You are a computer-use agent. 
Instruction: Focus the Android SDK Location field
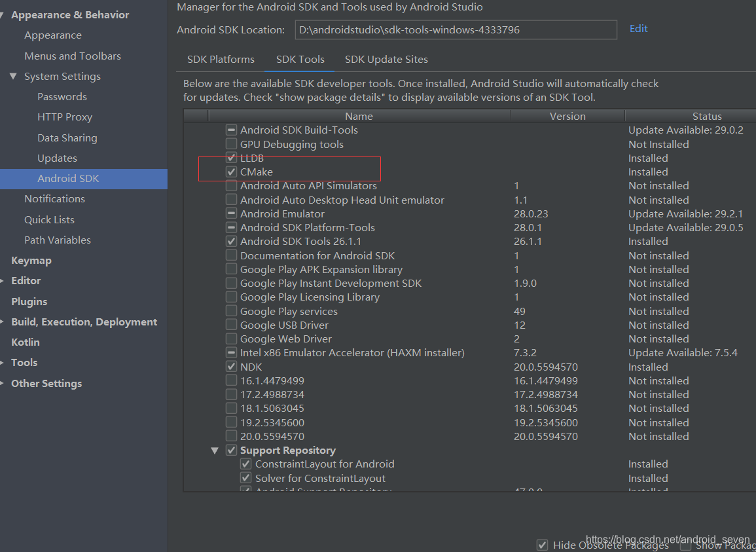456,30
